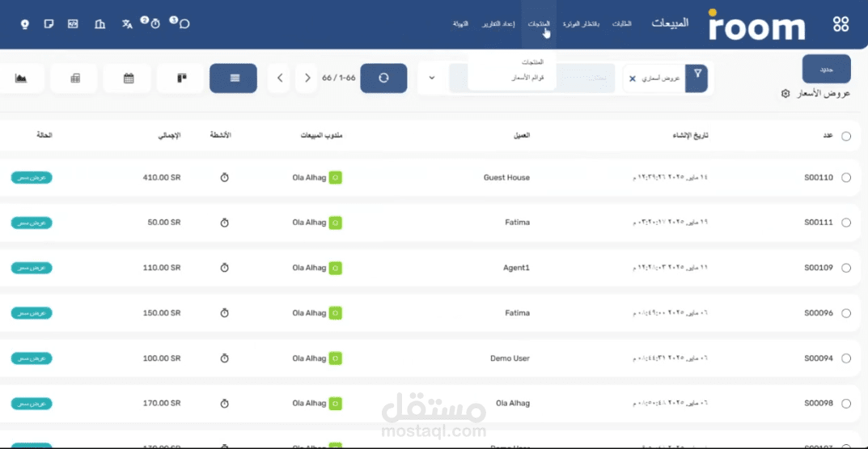The image size is (868, 449).
Task: Select the checkbox for order S00111
Action: [x=846, y=222]
